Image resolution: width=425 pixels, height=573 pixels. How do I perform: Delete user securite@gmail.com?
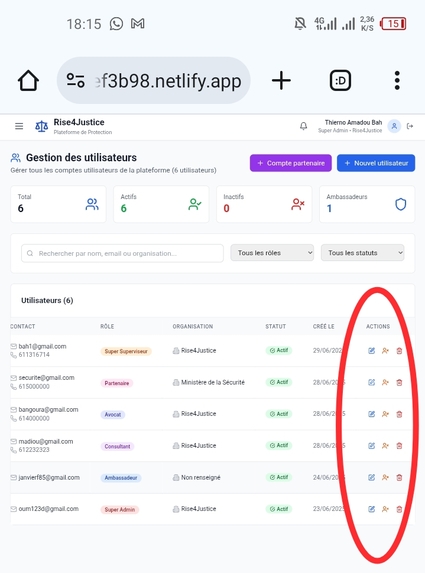[399, 382]
